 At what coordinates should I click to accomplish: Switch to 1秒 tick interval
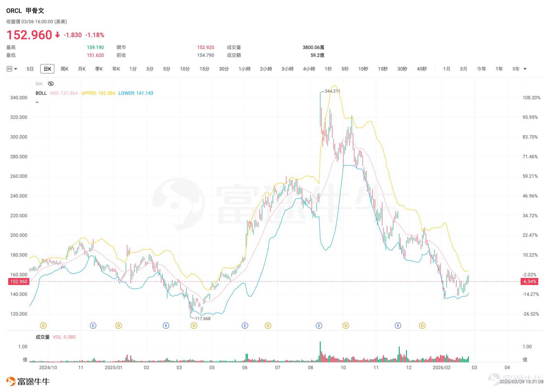click(328, 69)
